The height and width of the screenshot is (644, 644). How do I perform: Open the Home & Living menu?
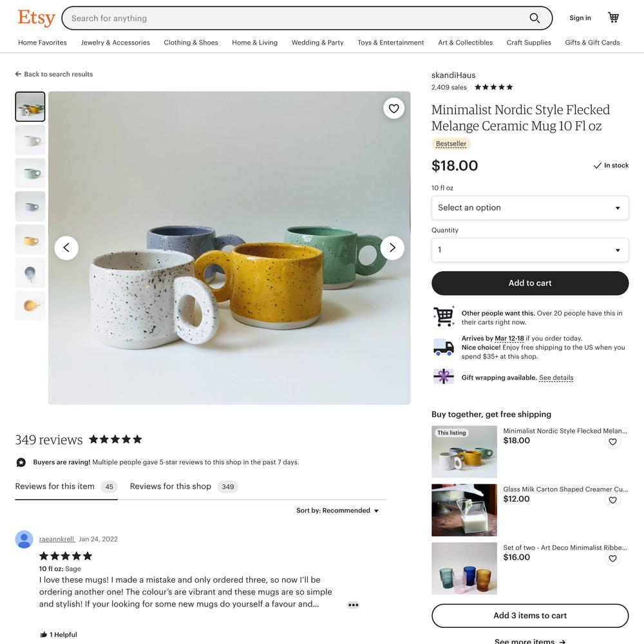click(254, 43)
